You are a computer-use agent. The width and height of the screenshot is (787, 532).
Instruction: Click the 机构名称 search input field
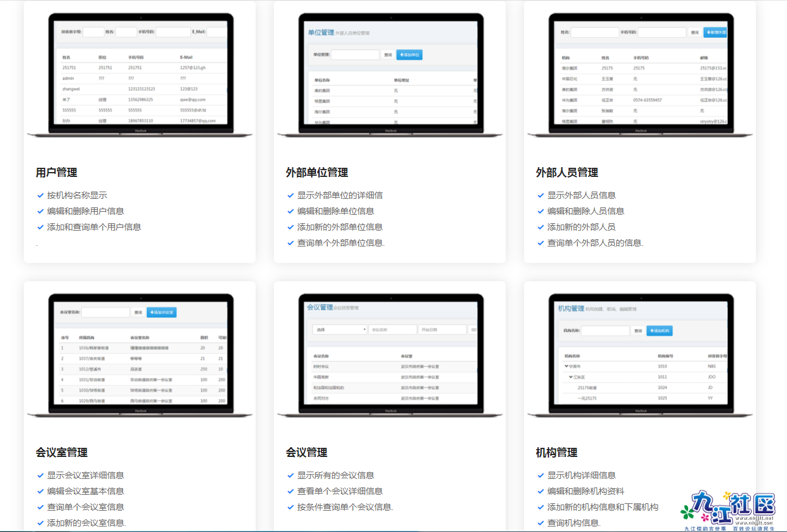605,331
